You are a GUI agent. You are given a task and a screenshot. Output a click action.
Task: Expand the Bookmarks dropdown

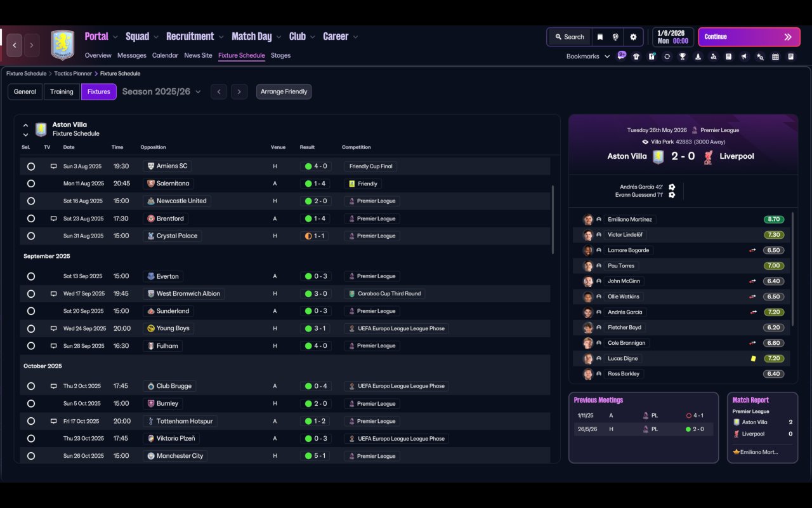pyautogui.click(x=588, y=57)
